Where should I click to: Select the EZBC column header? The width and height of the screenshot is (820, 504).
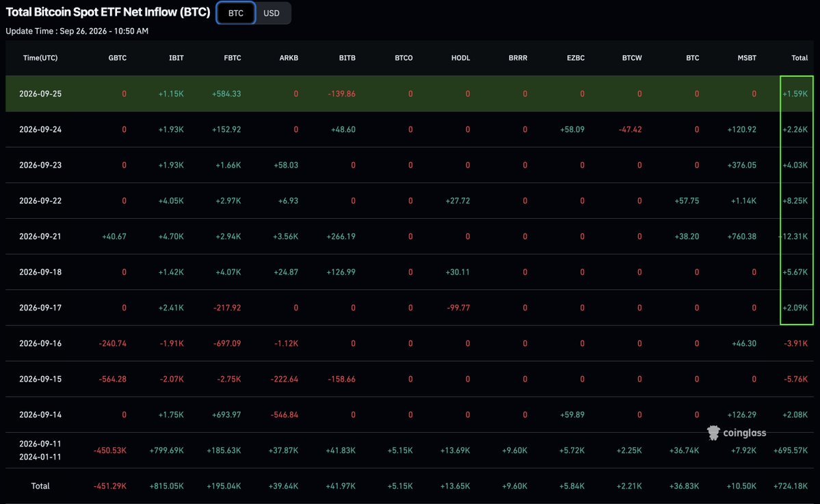tap(575, 58)
